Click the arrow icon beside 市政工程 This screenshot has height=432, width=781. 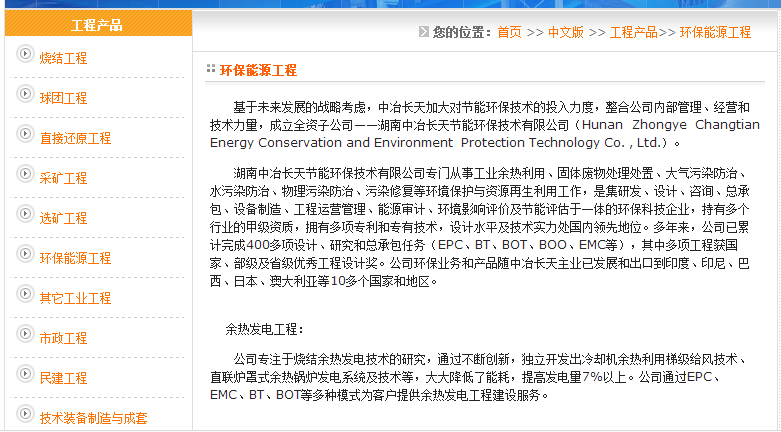tap(25, 333)
